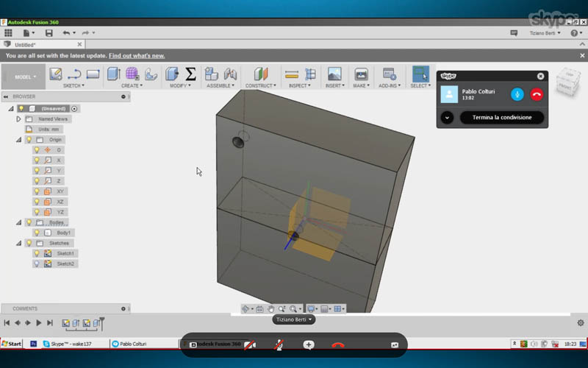The width and height of the screenshot is (588, 368).
Task: Toggle visibility of the XY plane
Action: [x=37, y=191]
